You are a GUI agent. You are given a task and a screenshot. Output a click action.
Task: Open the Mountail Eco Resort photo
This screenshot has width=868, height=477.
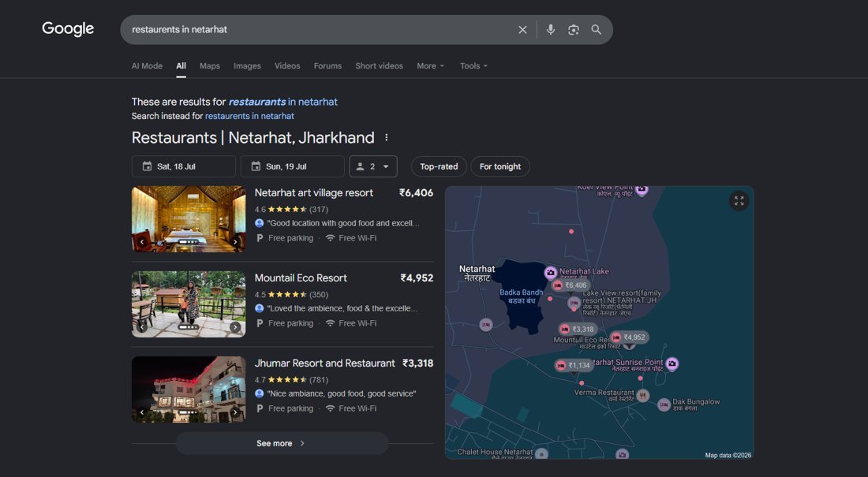pyautogui.click(x=189, y=304)
